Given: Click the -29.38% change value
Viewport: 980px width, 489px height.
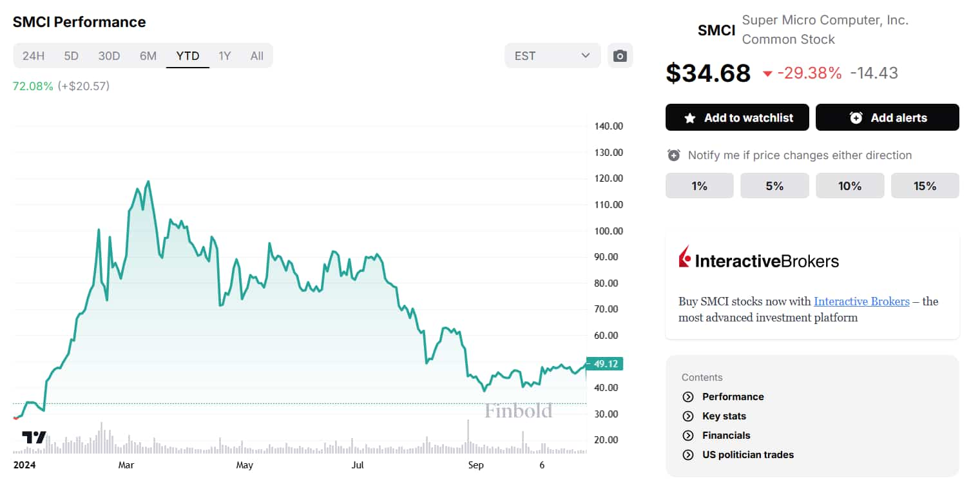Looking at the screenshot, I should pyautogui.click(x=809, y=73).
